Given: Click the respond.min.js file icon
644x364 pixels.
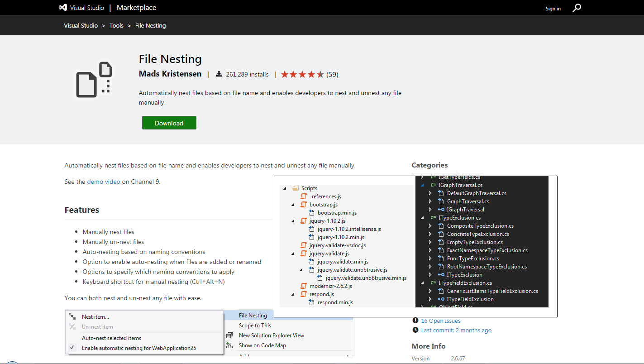Looking at the screenshot, I should [x=312, y=302].
